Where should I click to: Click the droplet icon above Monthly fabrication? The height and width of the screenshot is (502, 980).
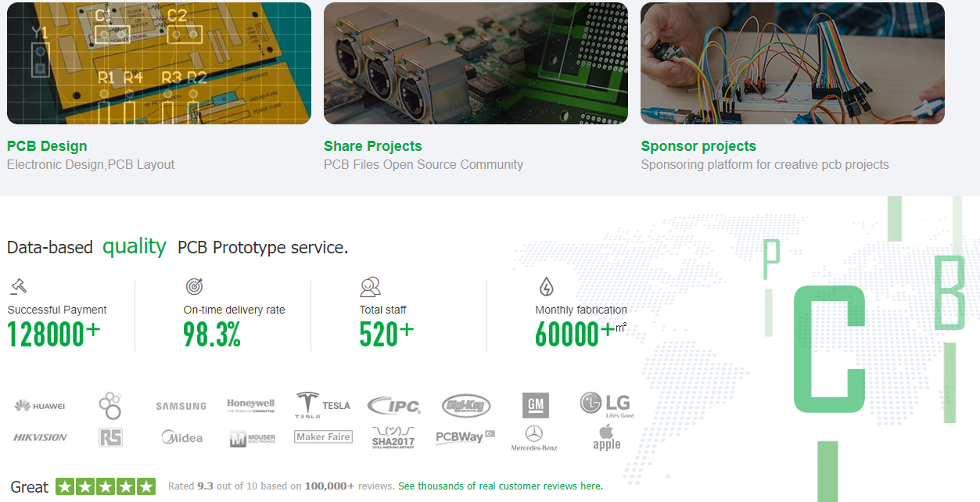pos(546,286)
